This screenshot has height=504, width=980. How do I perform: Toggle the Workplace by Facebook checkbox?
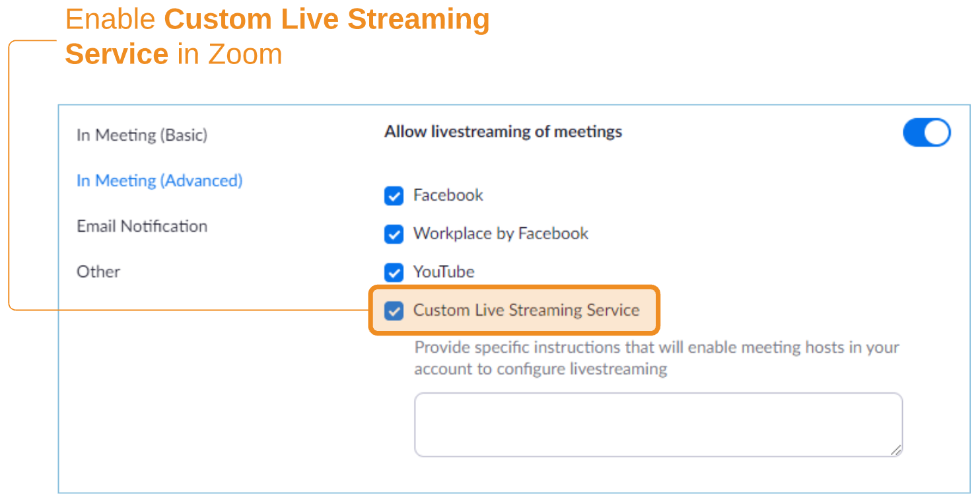394,234
